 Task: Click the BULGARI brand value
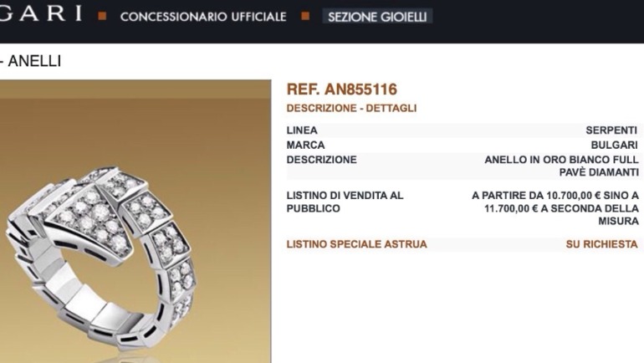[615, 145]
